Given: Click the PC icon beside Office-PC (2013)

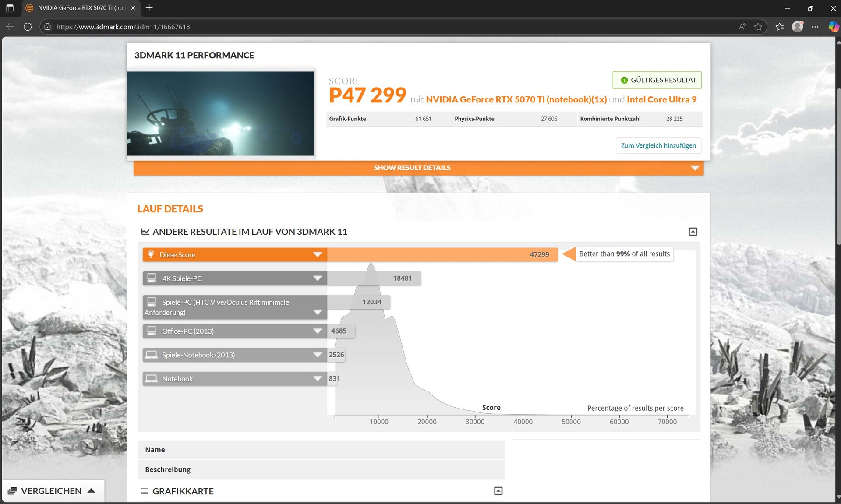Looking at the screenshot, I should coord(152,331).
